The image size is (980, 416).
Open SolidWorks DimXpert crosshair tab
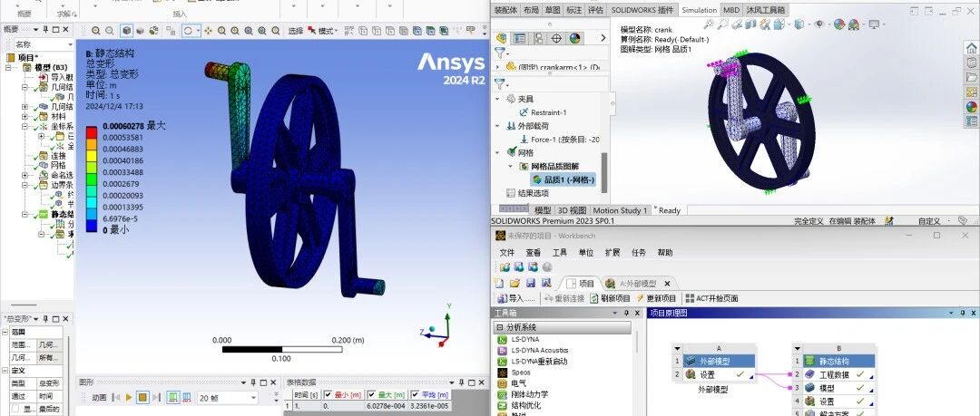(556, 38)
